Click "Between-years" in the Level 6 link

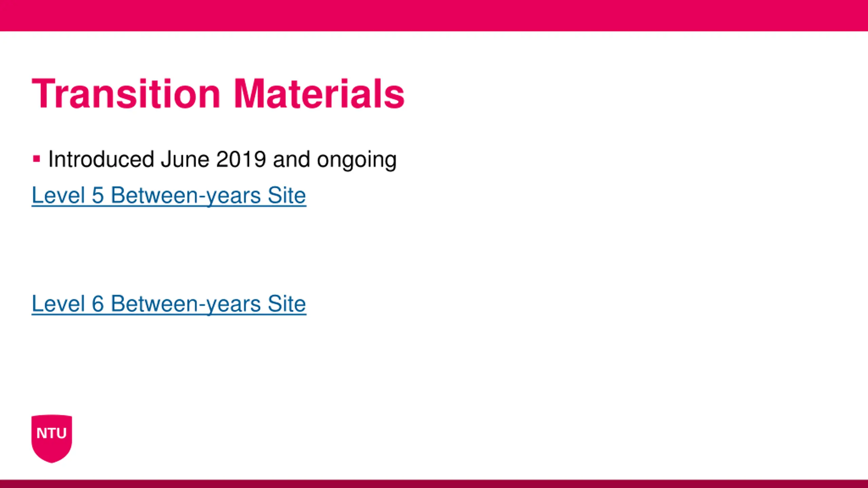[x=186, y=304]
